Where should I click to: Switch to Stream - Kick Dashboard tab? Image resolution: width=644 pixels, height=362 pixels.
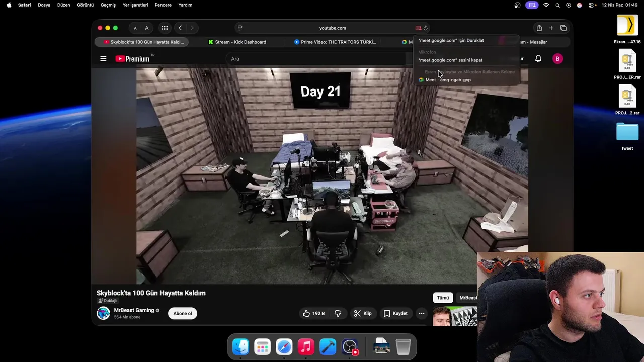tap(237, 42)
